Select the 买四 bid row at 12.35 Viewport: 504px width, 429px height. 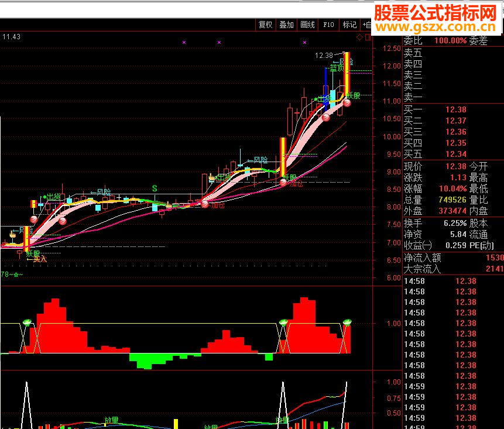(x=454, y=143)
